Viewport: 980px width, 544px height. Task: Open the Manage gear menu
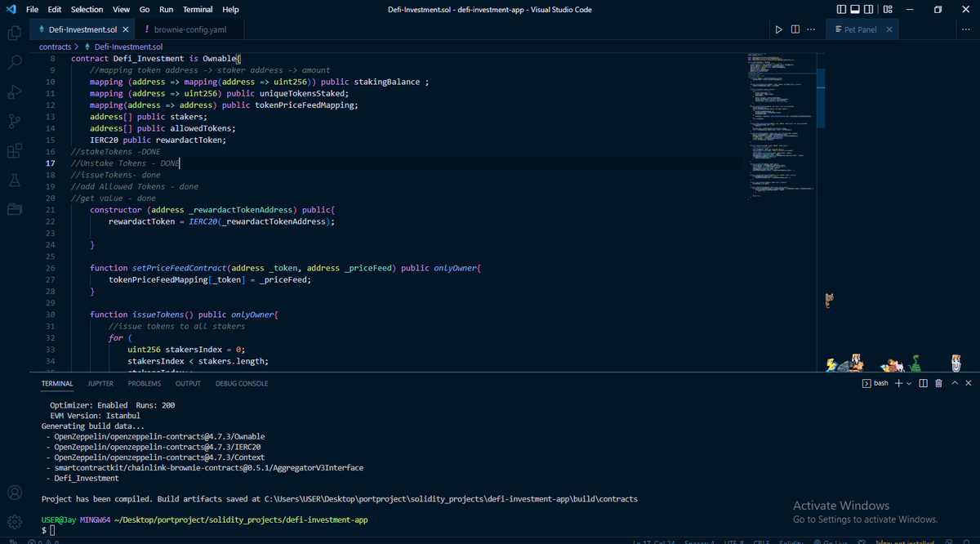pos(14,522)
